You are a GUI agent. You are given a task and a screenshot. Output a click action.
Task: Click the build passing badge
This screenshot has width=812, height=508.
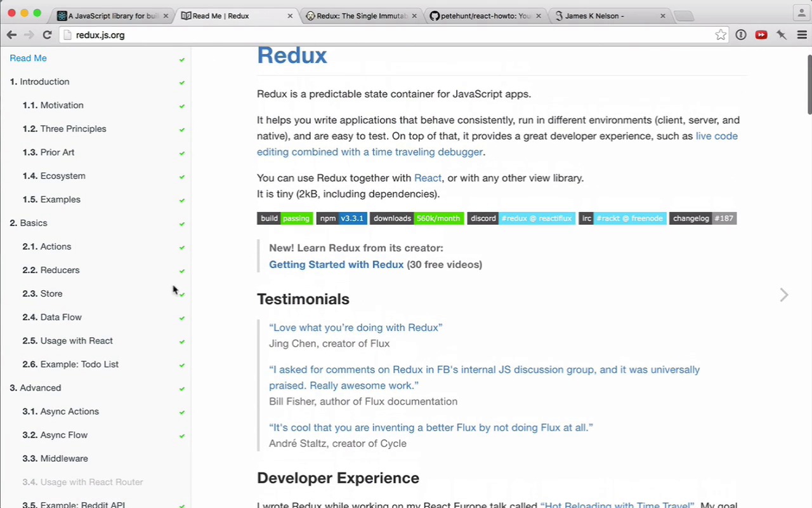[x=285, y=218]
